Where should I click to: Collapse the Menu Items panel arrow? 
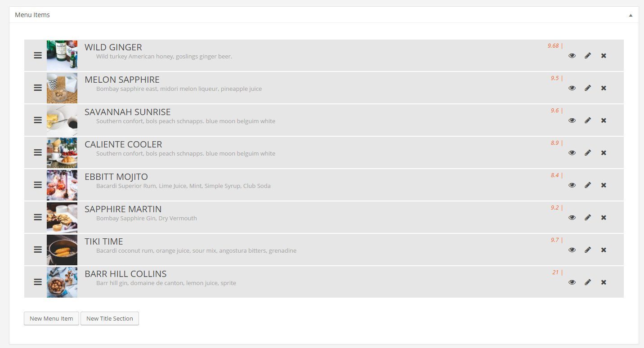pos(631,15)
